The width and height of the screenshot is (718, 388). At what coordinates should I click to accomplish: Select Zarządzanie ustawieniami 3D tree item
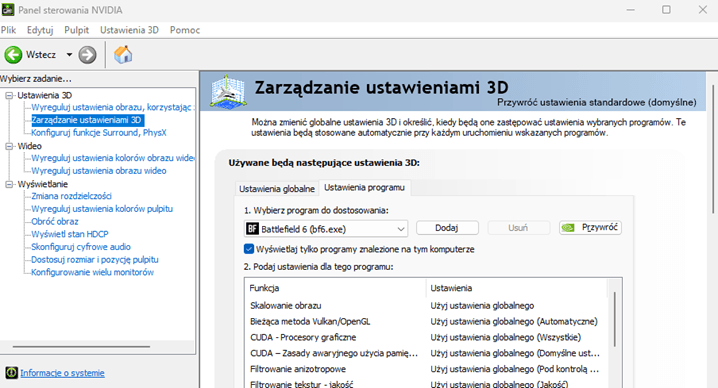pos(87,120)
